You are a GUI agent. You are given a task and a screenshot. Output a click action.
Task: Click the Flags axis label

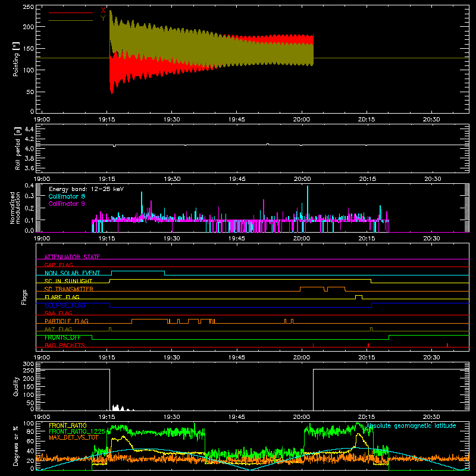point(24,297)
